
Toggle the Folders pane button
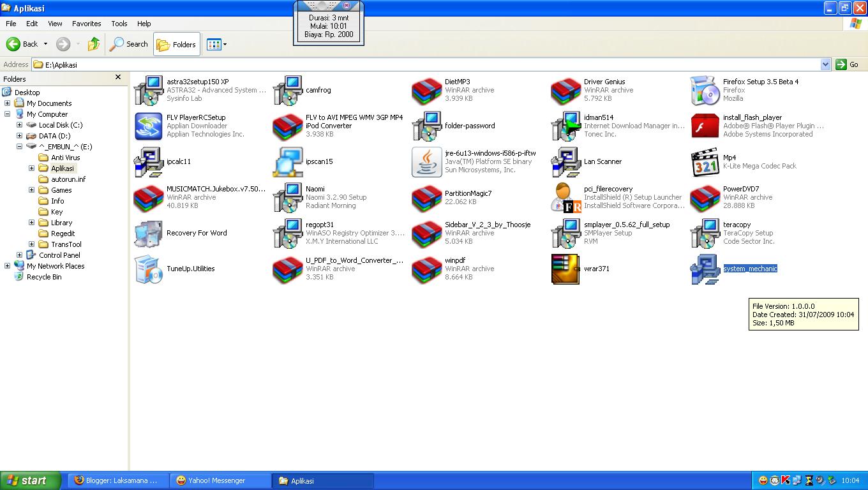tap(176, 44)
